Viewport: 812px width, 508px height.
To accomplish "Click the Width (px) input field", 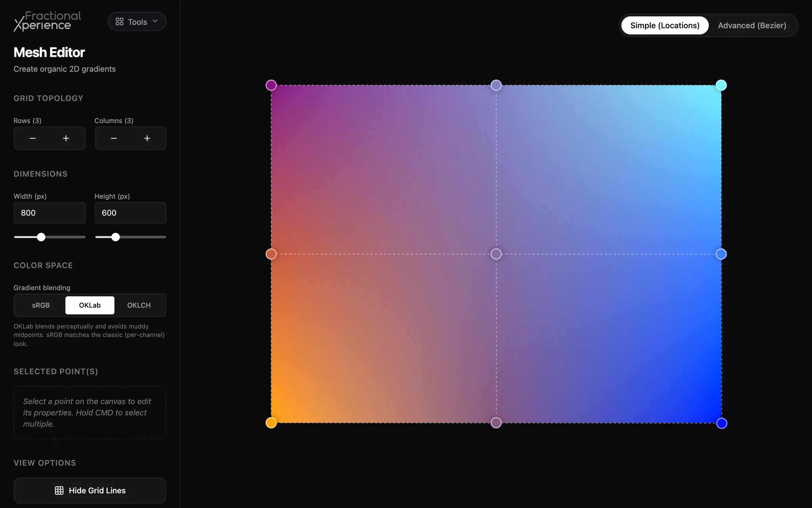I will [x=49, y=213].
